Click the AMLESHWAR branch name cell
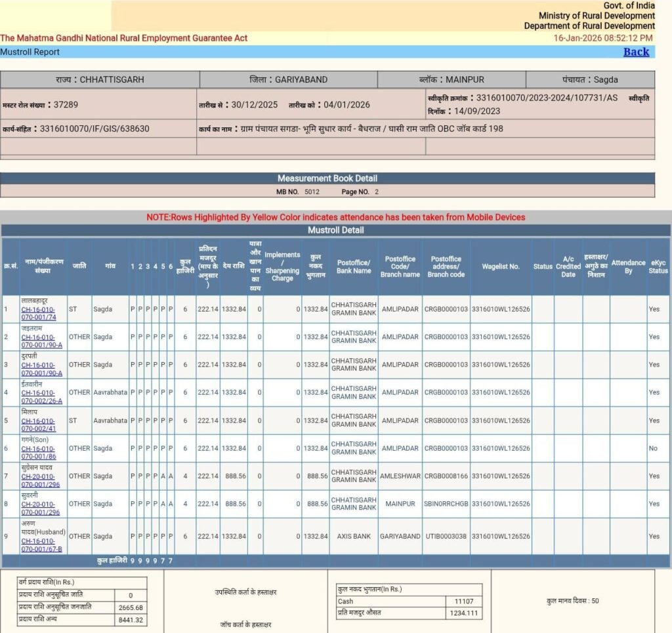 click(x=400, y=476)
